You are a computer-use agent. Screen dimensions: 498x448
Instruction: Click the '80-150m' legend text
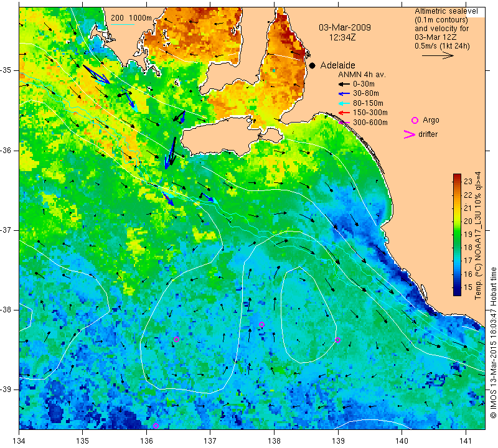point(368,103)
